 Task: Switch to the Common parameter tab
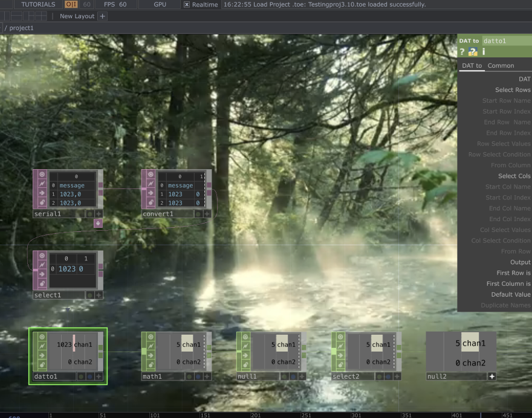pos(501,65)
